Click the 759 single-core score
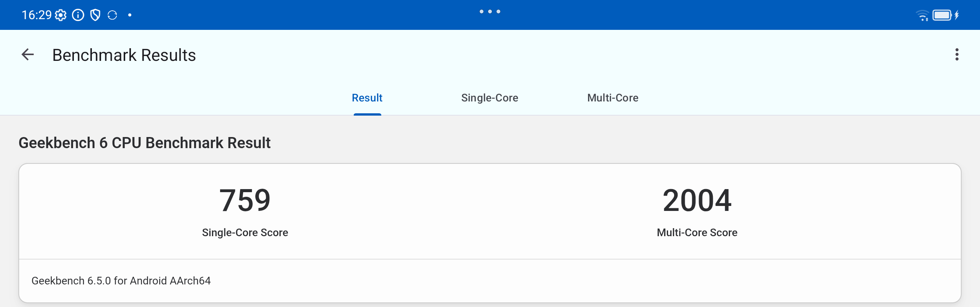Image resolution: width=980 pixels, height=307 pixels. 245,200
